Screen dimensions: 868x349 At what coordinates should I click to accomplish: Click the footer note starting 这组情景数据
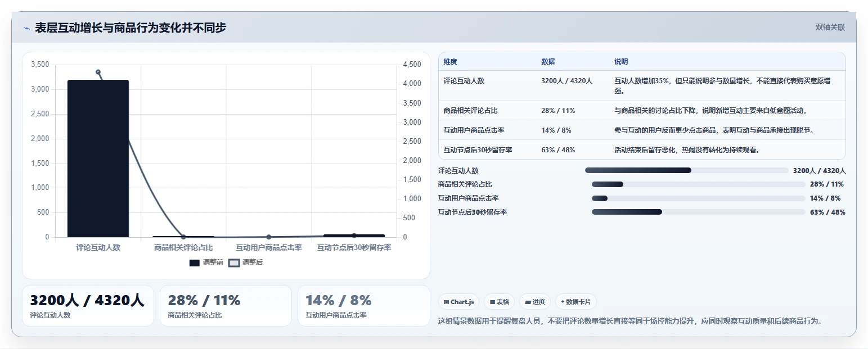[631, 321]
